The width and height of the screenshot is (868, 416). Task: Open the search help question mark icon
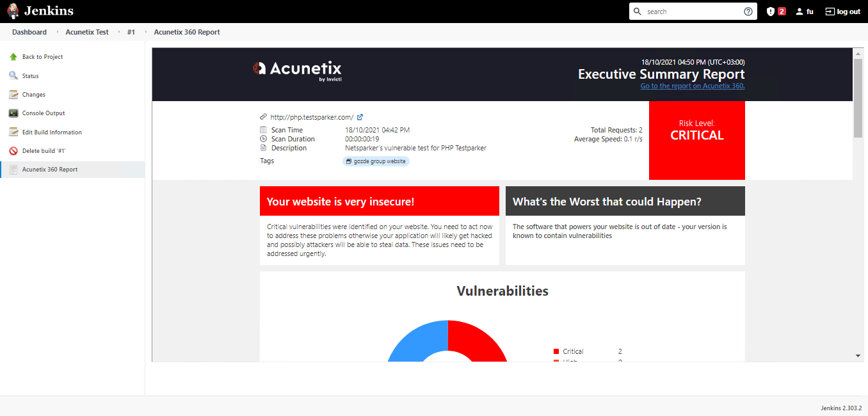(x=748, y=12)
